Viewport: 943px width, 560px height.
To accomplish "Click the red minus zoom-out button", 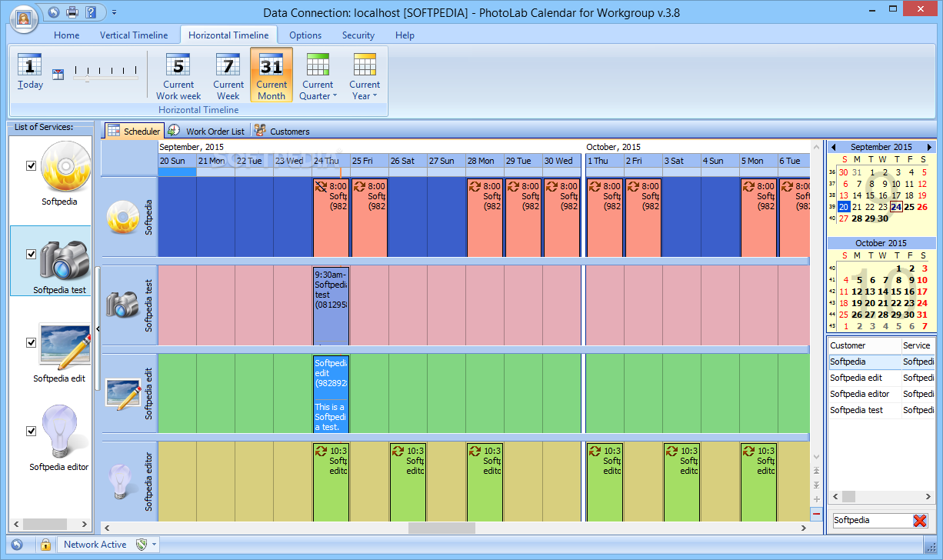I will [x=816, y=513].
